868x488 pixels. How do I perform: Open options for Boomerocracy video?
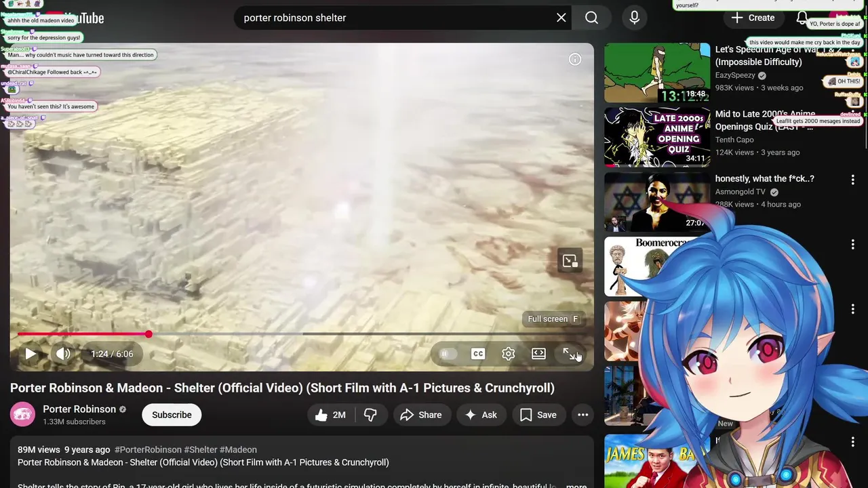pos(853,244)
